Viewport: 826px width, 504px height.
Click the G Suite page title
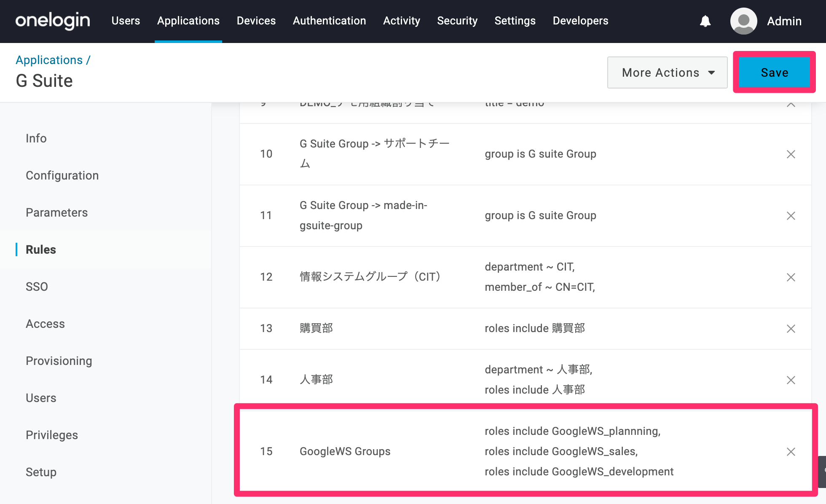point(44,80)
